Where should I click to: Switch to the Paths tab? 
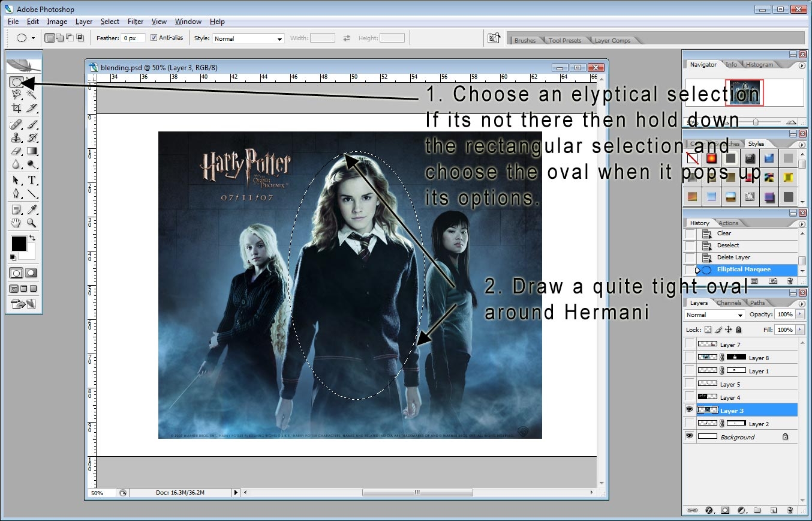coord(757,303)
